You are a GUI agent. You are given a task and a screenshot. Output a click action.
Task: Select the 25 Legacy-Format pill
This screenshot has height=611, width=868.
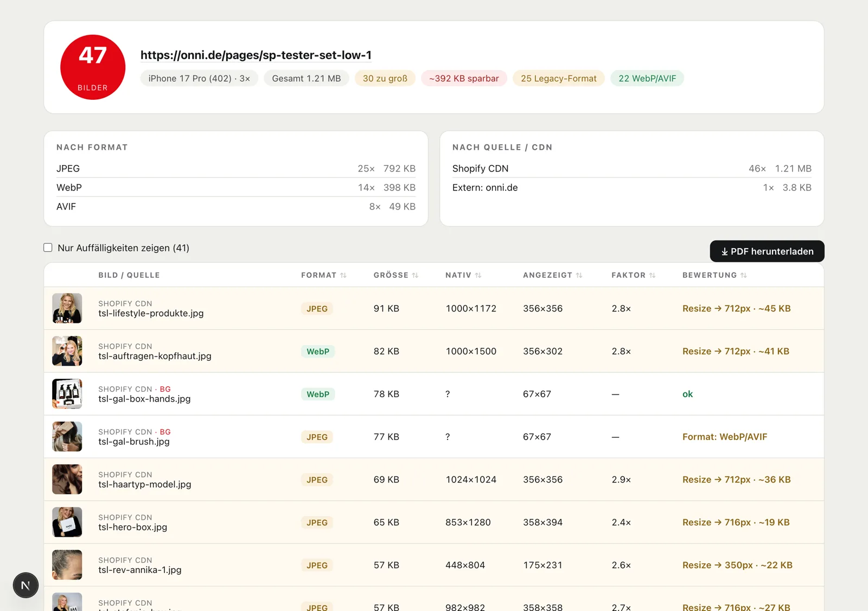point(559,78)
